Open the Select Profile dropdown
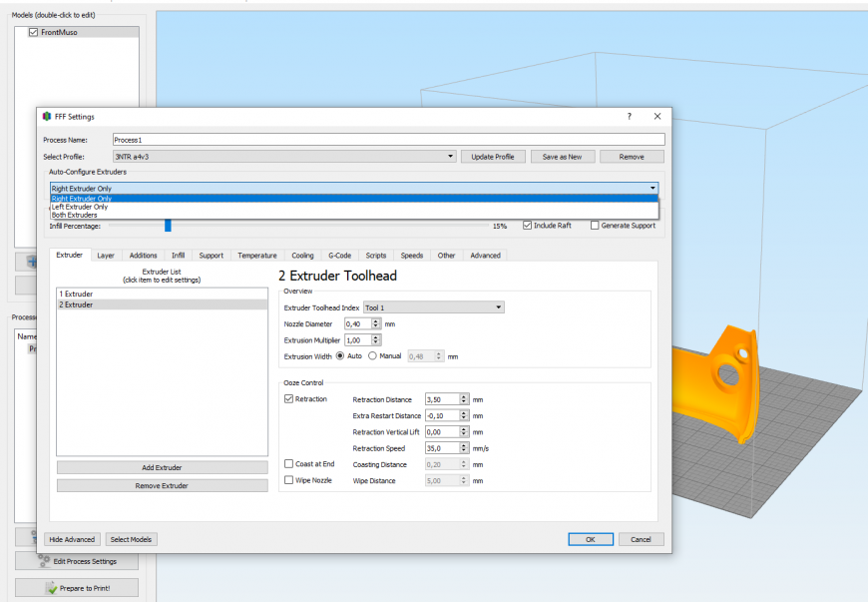 click(449, 156)
